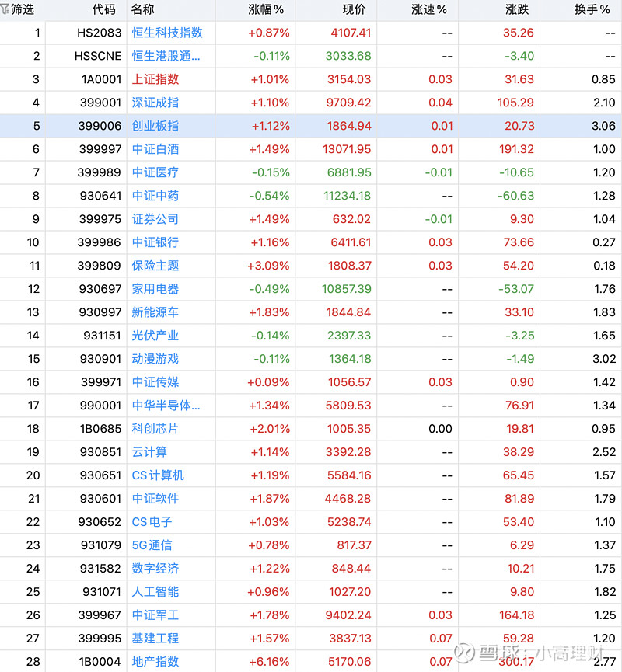Click the +6.16% change value
622x672 pixels.
coord(268,661)
